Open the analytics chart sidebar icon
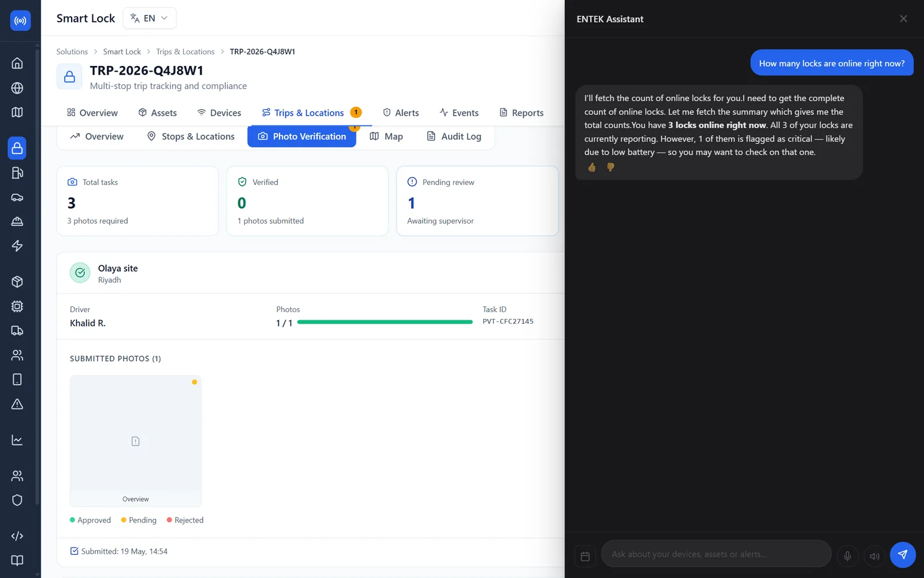Image resolution: width=924 pixels, height=578 pixels. (x=17, y=440)
